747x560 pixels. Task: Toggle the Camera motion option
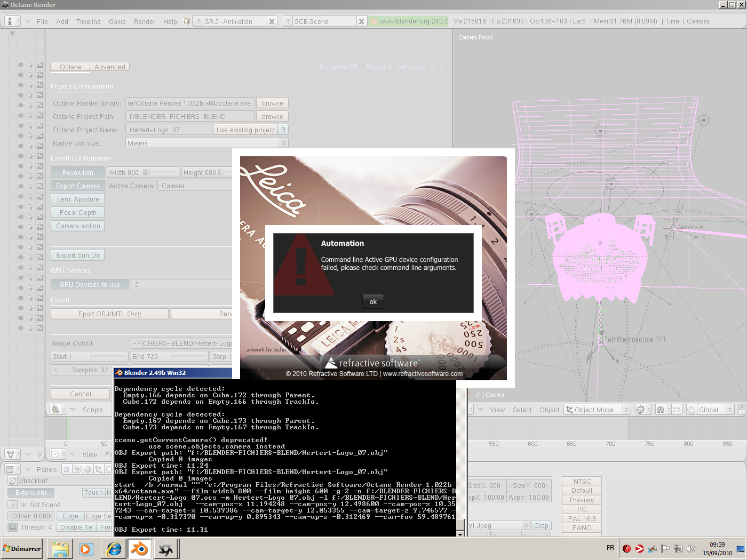pyautogui.click(x=78, y=226)
